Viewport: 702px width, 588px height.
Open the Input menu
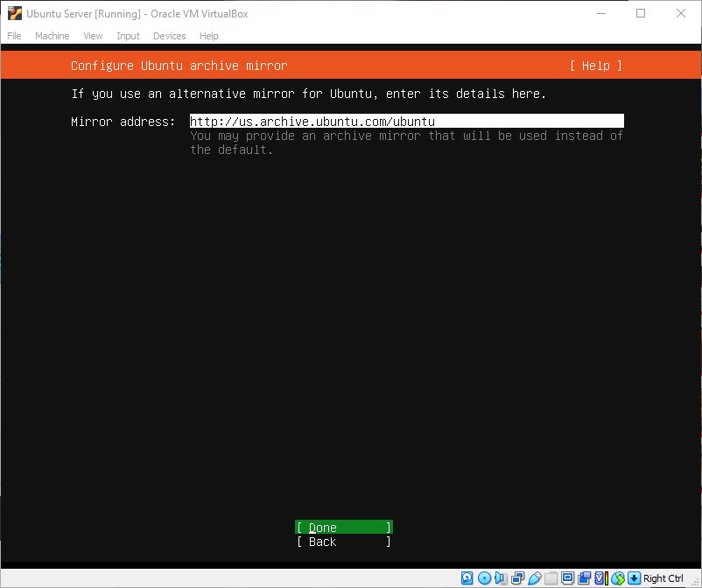pos(128,36)
